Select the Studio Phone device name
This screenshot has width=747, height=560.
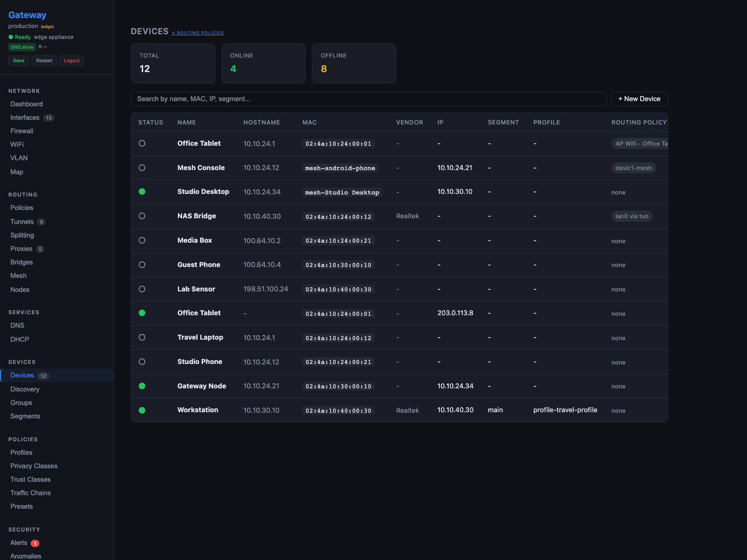(200, 362)
